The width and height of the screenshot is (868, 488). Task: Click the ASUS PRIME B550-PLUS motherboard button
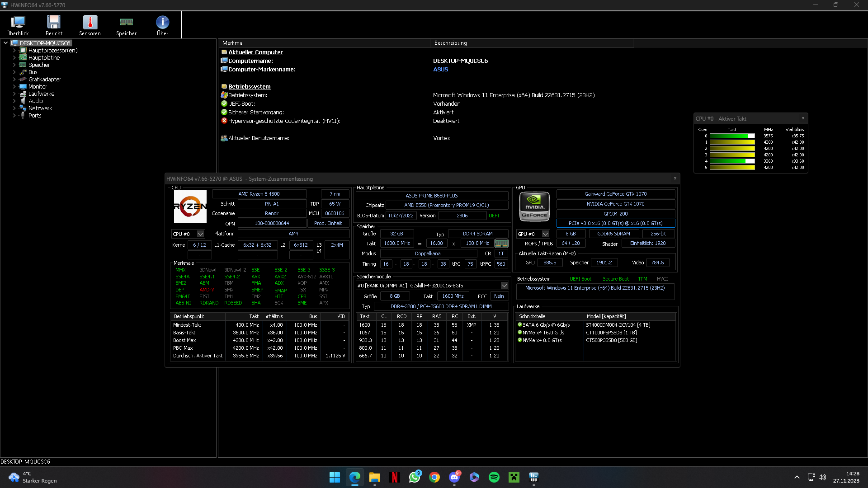432,196
